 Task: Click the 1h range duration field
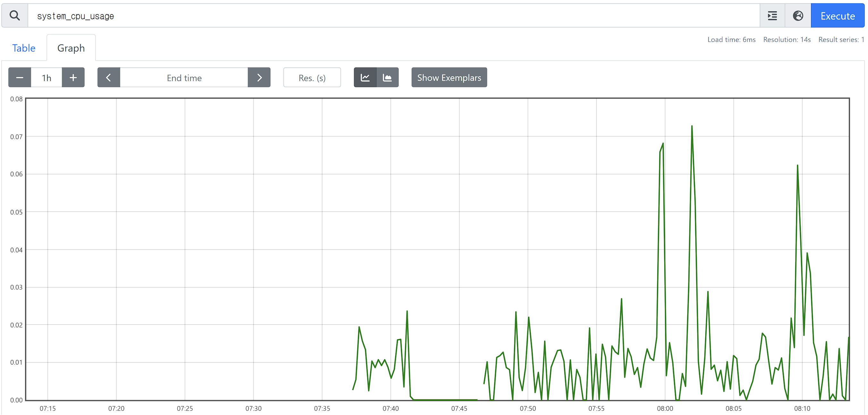coord(46,78)
